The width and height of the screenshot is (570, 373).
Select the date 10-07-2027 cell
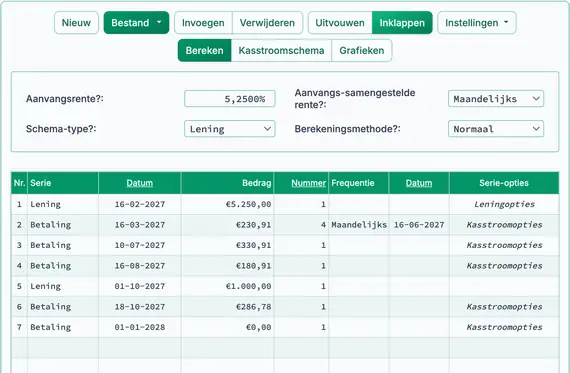pos(140,245)
